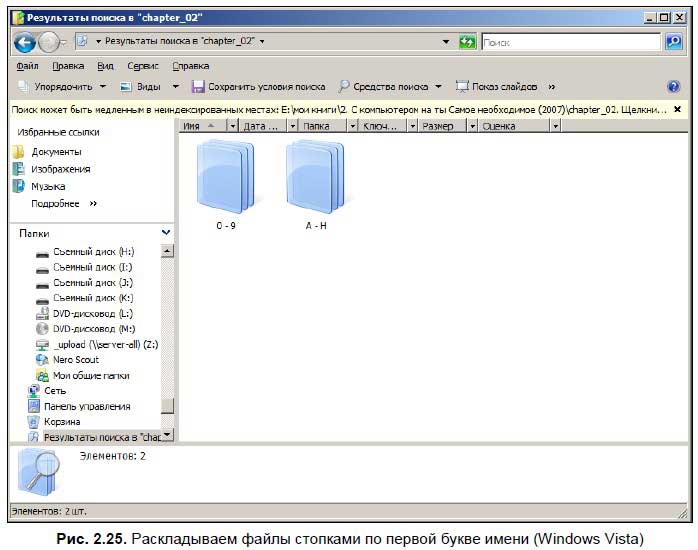The image size is (698, 550).
Task: Click the slow search information bar text
Action: 339,109
